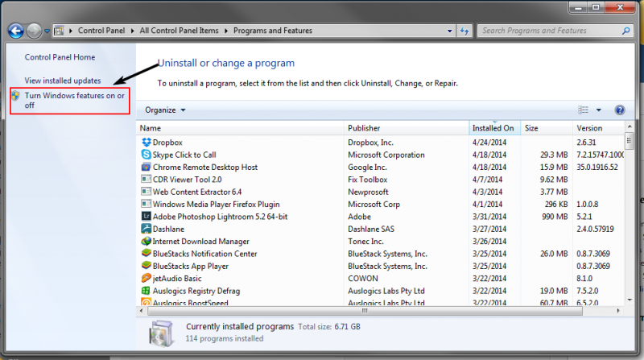This screenshot has width=644, height=360.
Task: Click the CDR Viewer Tool 2.0 icon
Action: [147, 179]
